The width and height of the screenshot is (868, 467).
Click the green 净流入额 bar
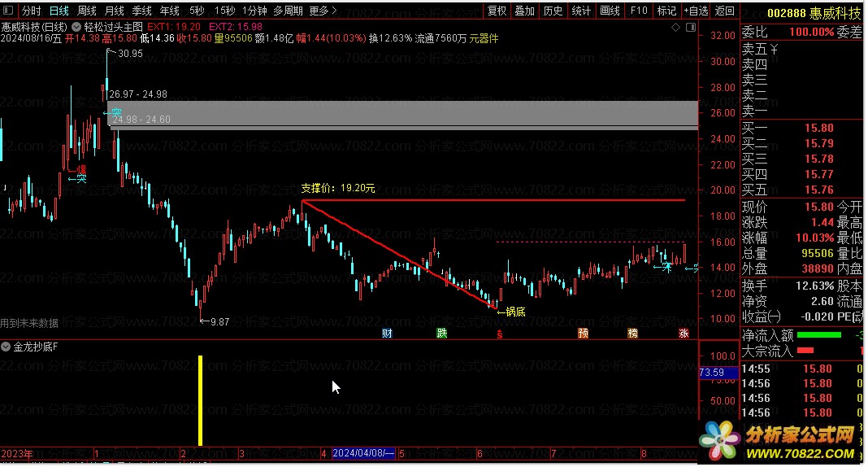pos(818,334)
